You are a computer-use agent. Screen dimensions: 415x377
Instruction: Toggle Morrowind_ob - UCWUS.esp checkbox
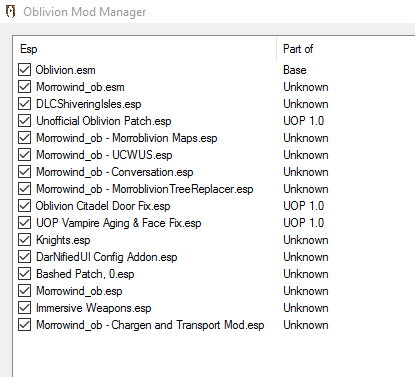(x=24, y=155)
